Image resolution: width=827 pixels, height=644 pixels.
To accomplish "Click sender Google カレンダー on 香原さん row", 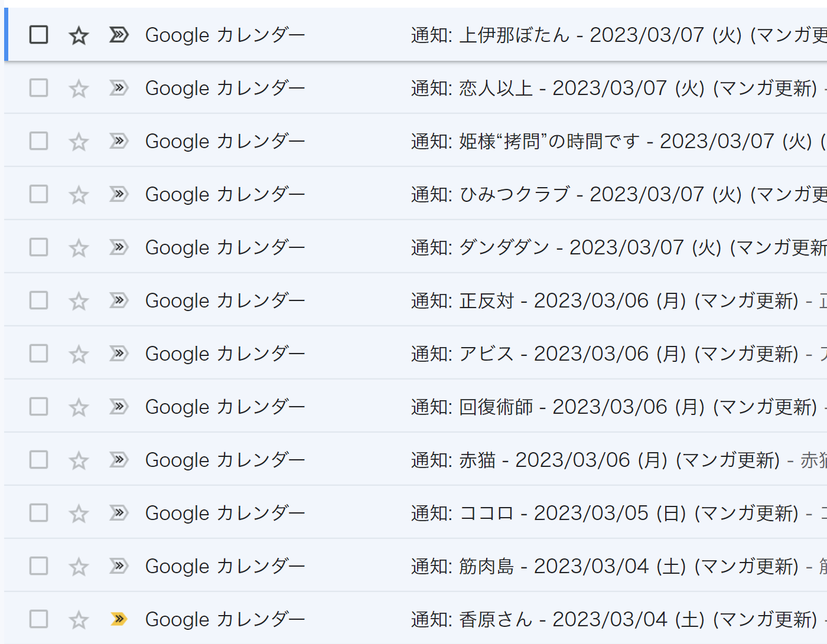I will coord(225,620).
